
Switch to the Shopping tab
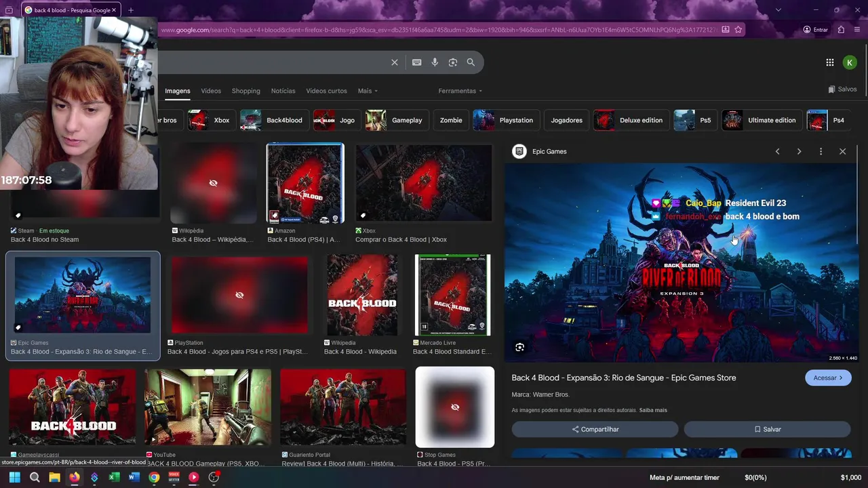click(x=246, y=91)
